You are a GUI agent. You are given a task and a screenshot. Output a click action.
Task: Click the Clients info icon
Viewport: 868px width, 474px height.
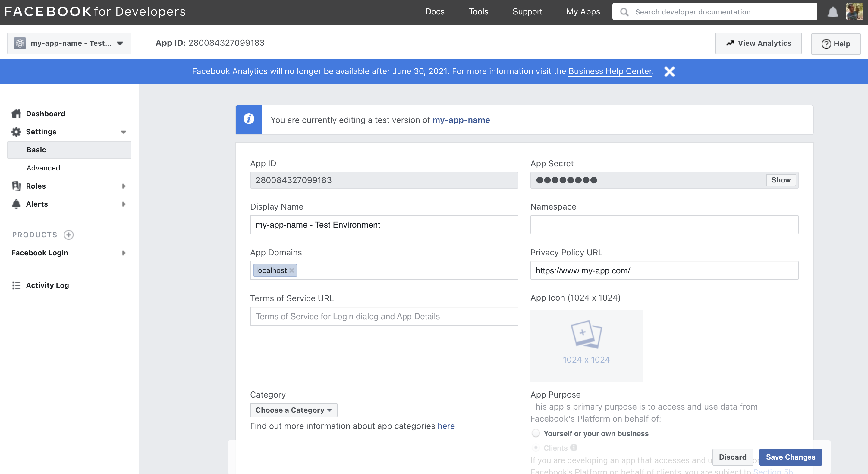pos(574,447)
